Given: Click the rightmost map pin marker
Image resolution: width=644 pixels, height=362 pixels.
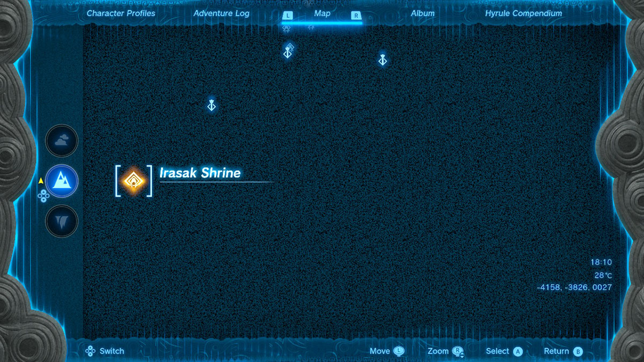Looking at the screenshot, I should click(x=383, y=60).
